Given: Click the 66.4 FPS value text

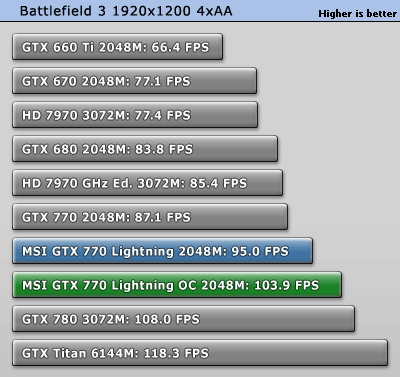Looking at the screenshot, I should (x=180, y=47).
